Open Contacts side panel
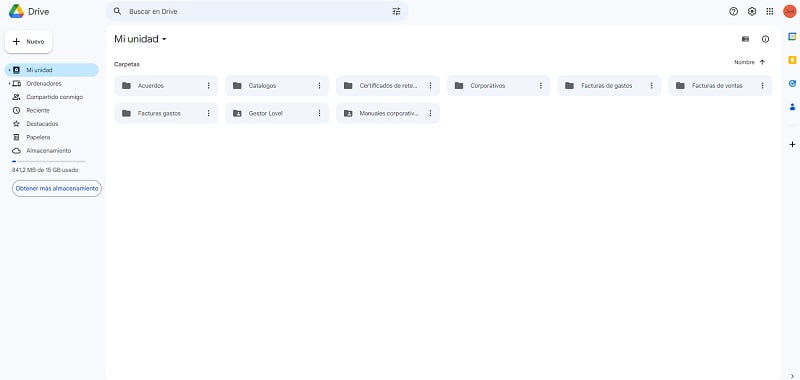800x380 pixels. pyautogui.click(x=792, y=107)
